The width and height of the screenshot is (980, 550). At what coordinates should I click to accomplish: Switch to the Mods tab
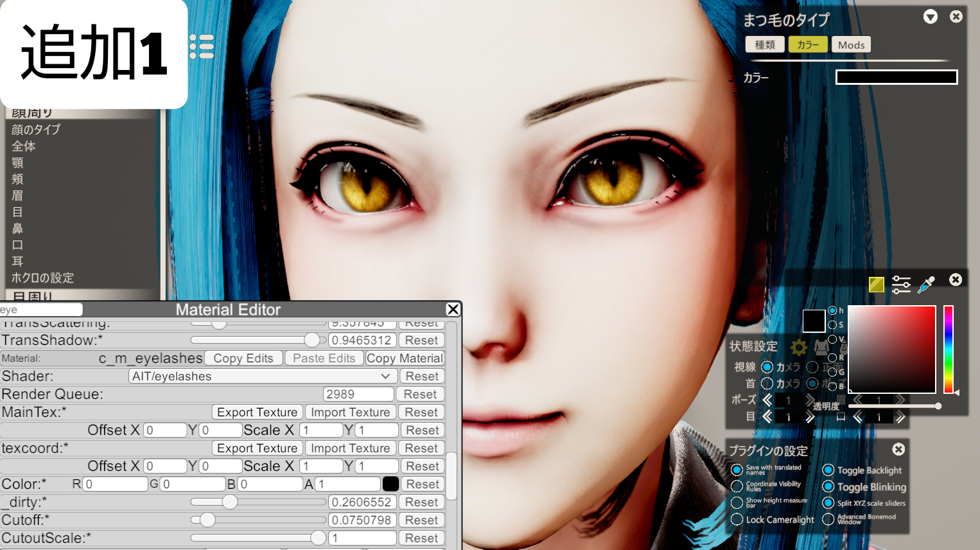tap(851, 44)
